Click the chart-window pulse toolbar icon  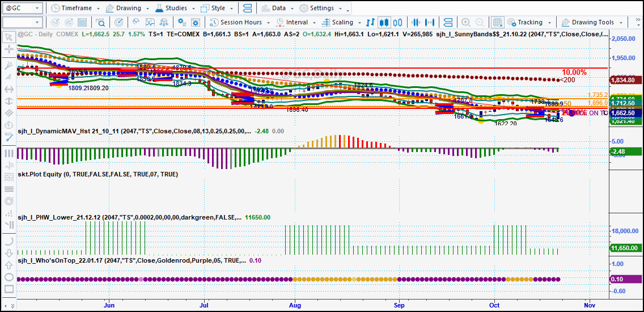coord(150,22)
